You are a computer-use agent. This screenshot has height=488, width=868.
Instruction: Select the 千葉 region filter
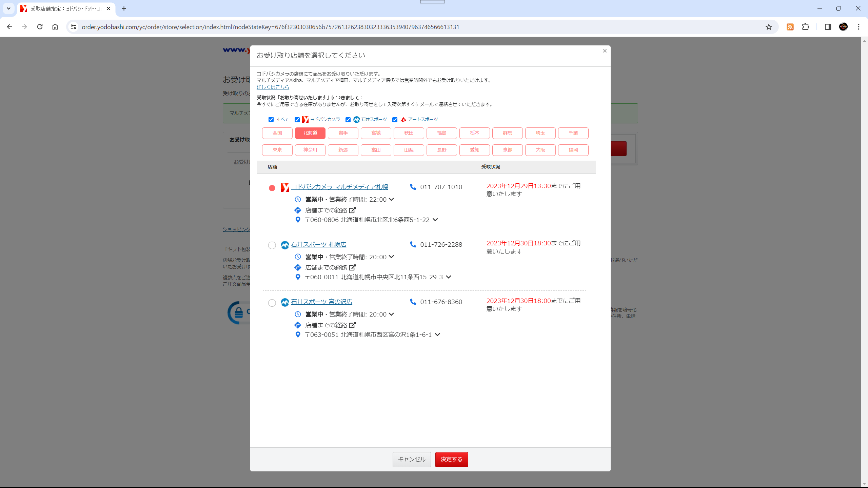point(573,133)
